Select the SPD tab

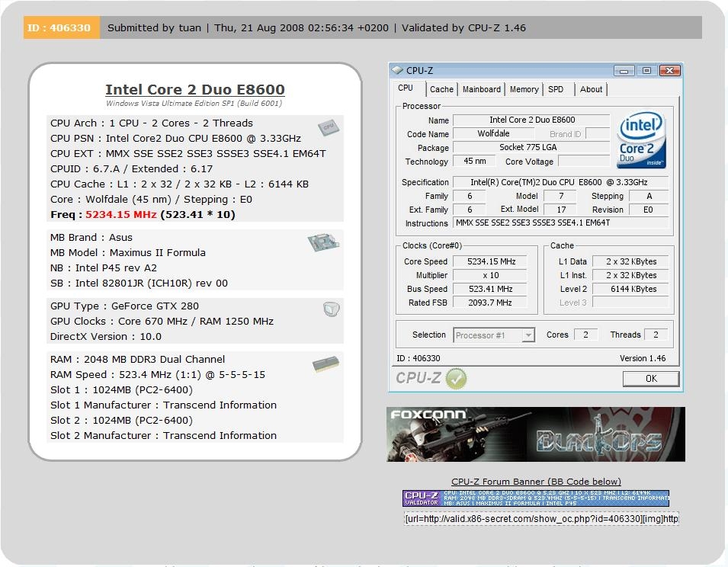click(556, 89)
